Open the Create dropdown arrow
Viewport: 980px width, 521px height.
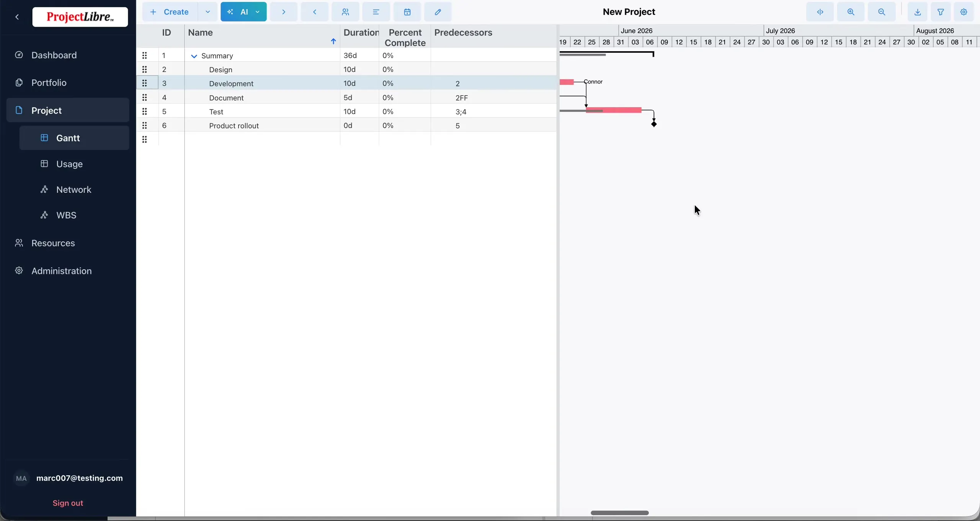(208, 12)
